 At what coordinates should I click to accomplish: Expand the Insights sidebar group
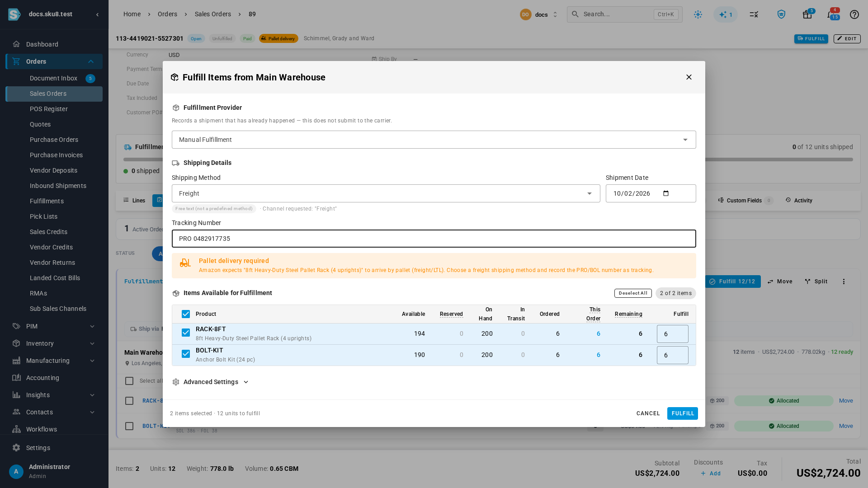click(92, 395)
